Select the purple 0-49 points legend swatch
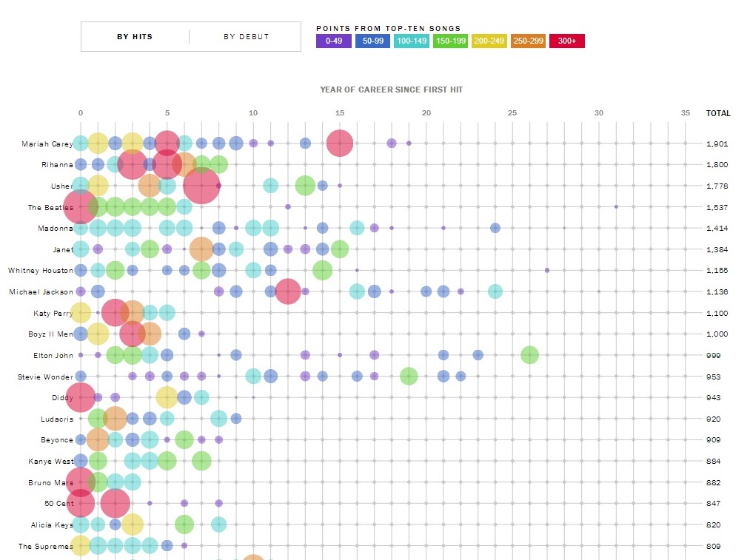The image size is (750, 560). tap(334, 41)
